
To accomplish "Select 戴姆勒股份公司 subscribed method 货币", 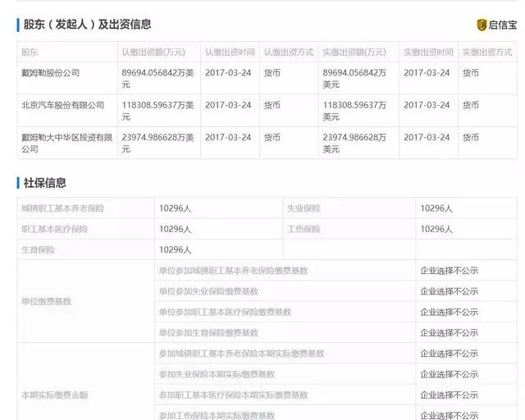I will tap(272, 73).
